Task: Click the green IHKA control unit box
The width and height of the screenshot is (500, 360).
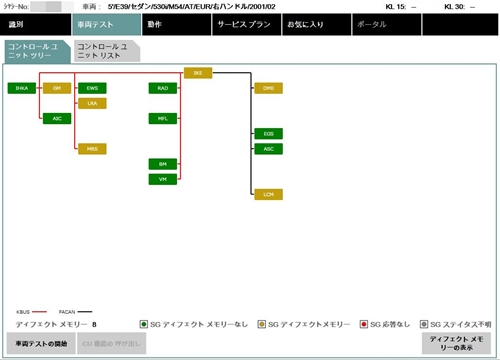Action: [22, 88]
